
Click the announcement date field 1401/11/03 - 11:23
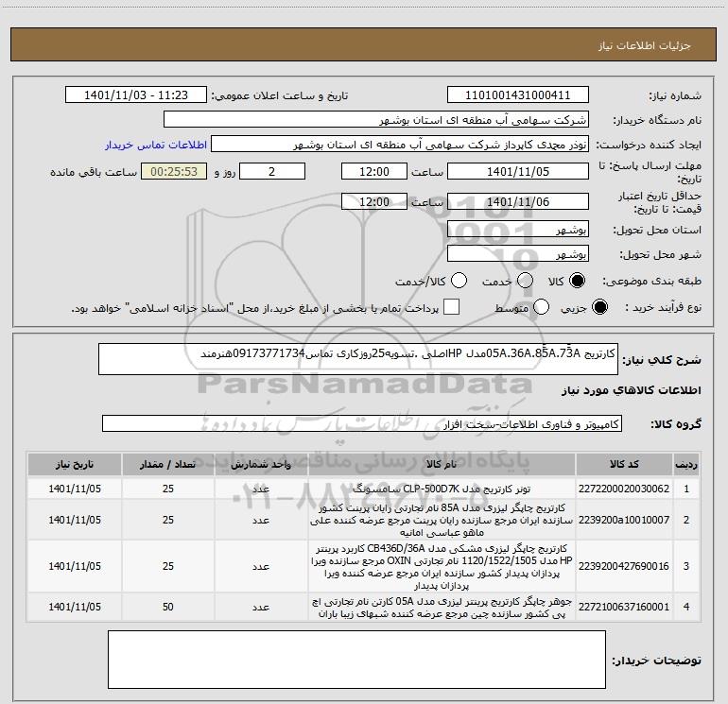pyautogui.click(x=136, y=95)
